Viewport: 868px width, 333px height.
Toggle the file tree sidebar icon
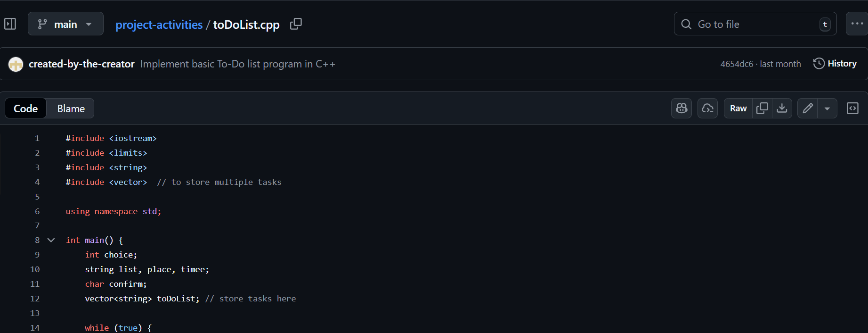[x=10, y=24]
